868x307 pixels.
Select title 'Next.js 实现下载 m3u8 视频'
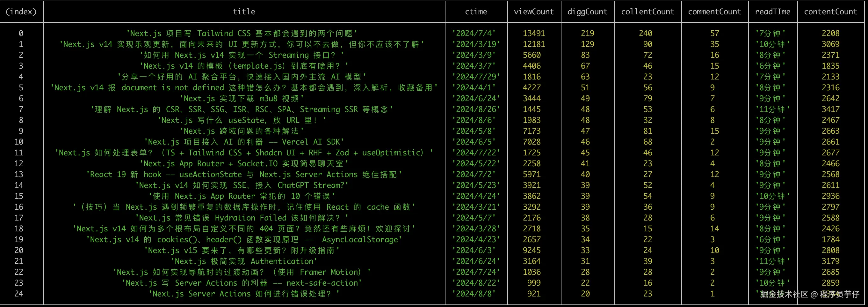pos(242,99)
